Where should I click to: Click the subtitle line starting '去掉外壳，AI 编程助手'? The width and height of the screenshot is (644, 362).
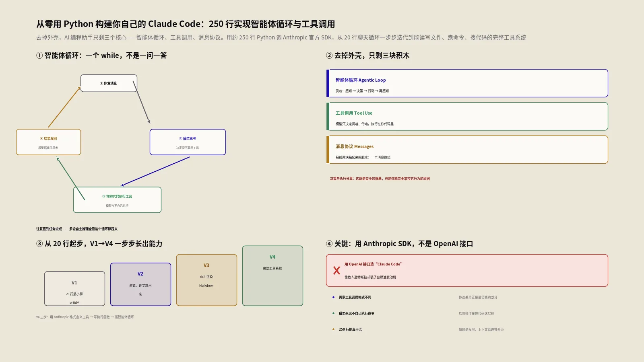281,37
